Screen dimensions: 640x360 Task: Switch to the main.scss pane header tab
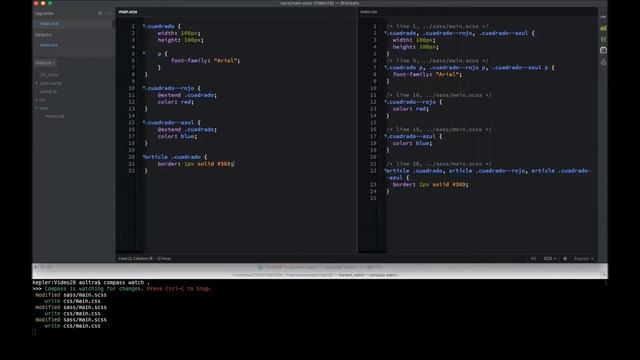pos(128,12)
